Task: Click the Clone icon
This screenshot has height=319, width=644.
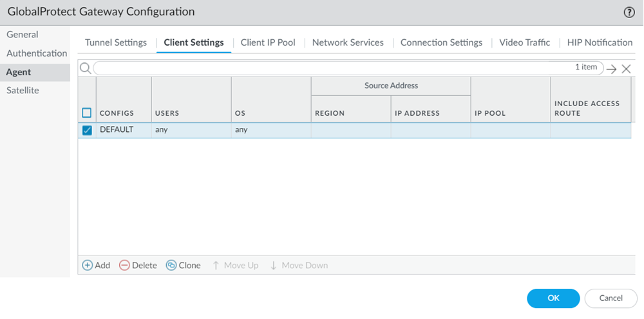Action: click(x=171, y=266)
